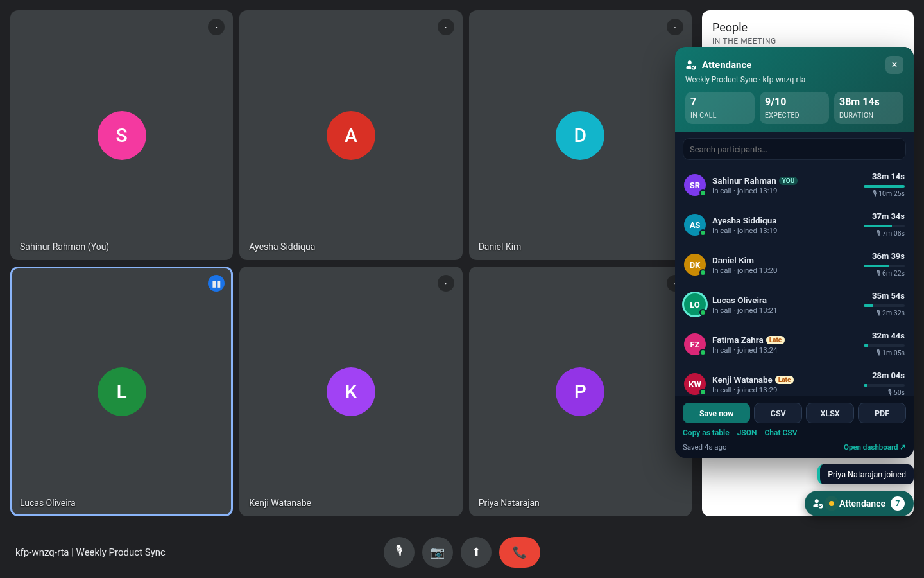Click the YOU badge next to Sahinur Rahman
Image resolution: width=924 pixels, height=578 pixels.
pos(788,181)
